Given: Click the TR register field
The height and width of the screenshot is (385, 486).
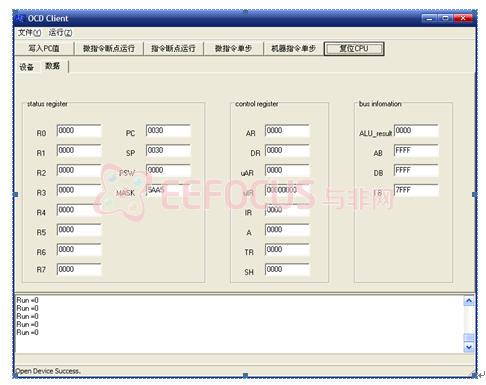Looking at the screenshot, I should pos(287,249).
